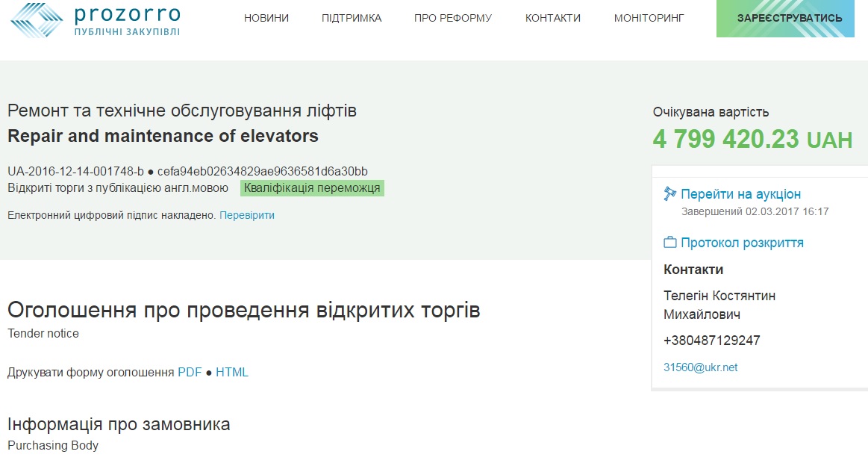The height and width of the screenshot is (466, 868).
Task: Click the gavel icon beside the auction link
Action: 669,194
